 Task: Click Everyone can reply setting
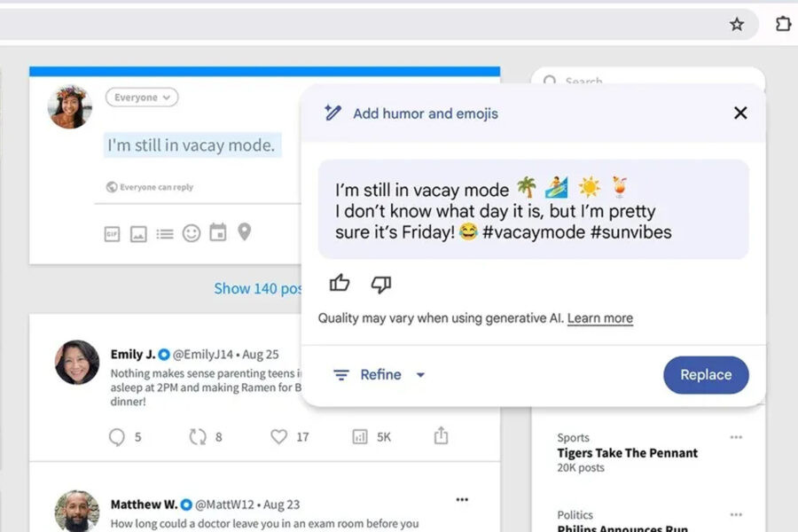150,187
